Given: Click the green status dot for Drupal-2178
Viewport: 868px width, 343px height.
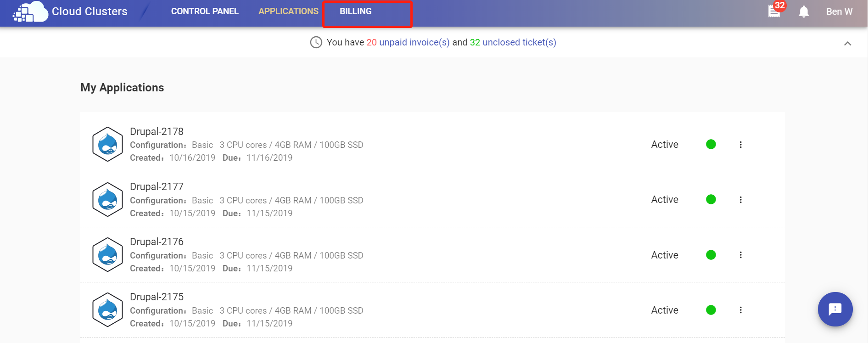Looking at the screenshot, I should point(711,144).
